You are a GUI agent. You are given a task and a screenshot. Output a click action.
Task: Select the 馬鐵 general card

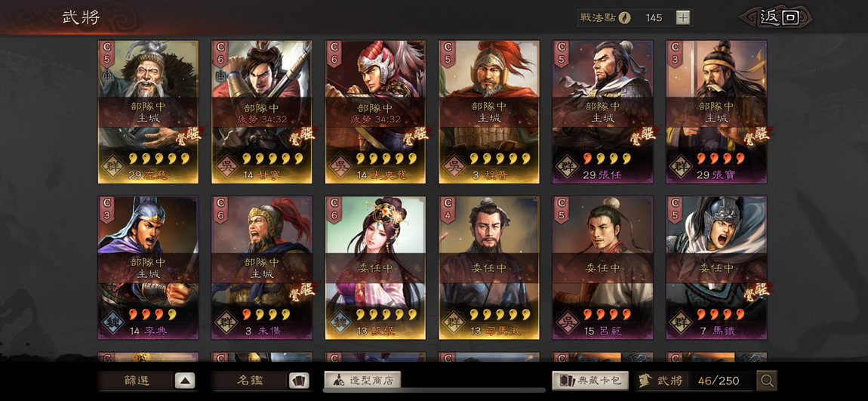[716, 267]
